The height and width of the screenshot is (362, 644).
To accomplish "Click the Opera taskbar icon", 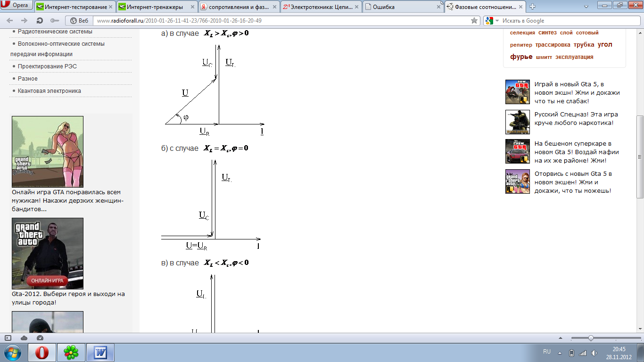I will (x=41, y=353).
